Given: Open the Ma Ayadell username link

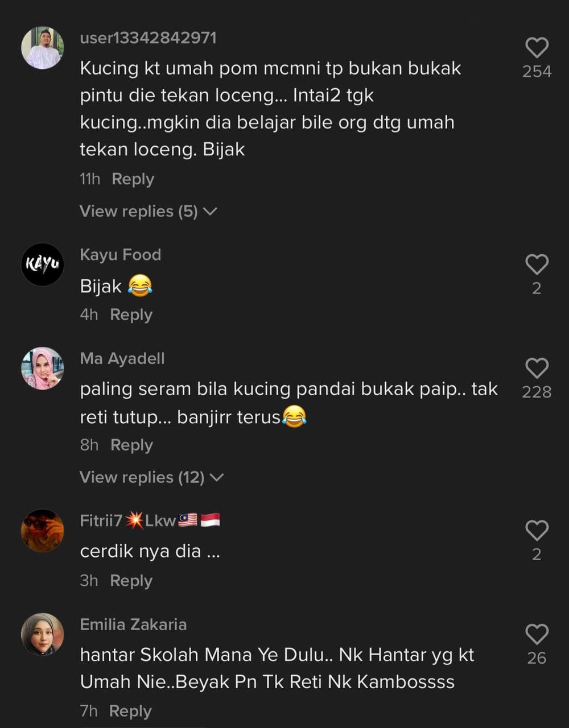Looking at the screenshot, I should 122,359.
